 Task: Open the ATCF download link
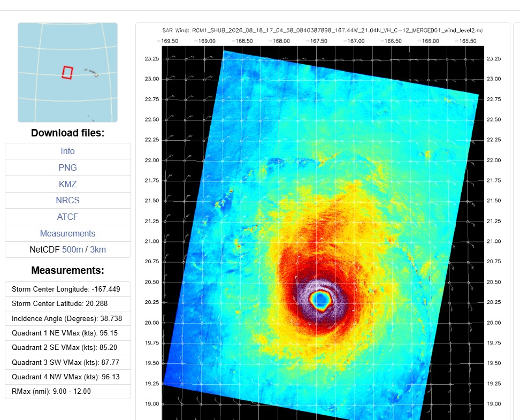(67, 217)
